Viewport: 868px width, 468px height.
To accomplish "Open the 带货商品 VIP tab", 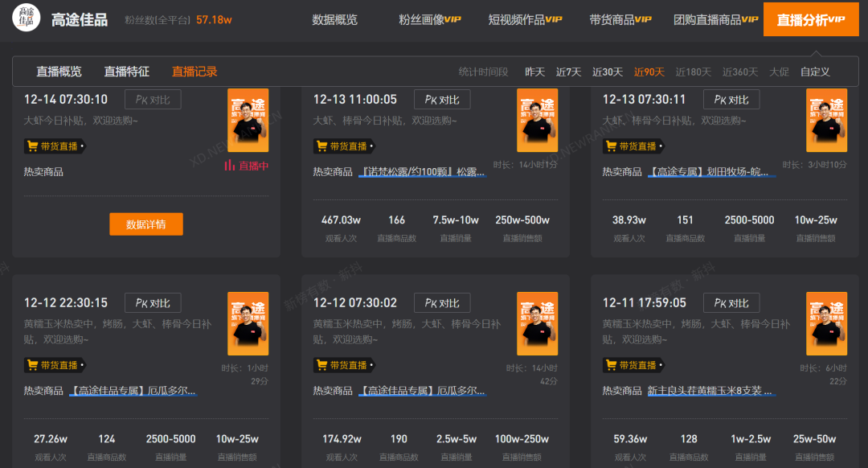I will click(620, 20).
